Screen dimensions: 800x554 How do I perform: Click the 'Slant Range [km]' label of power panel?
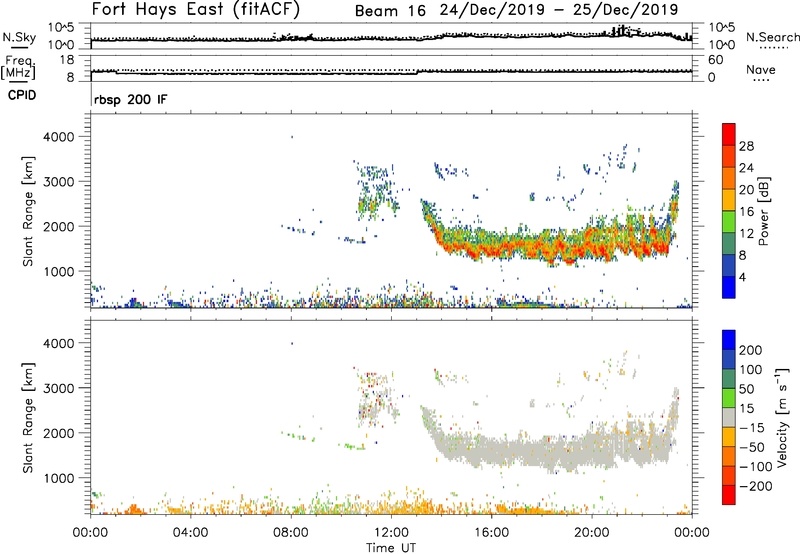(x=28, y=211)
